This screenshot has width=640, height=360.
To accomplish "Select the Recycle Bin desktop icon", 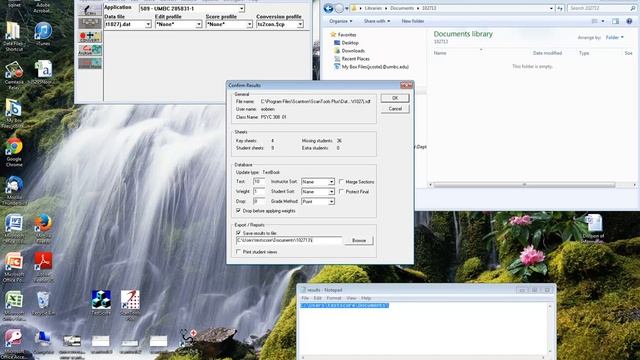I will pyautogui.click(x=43, y=304).
